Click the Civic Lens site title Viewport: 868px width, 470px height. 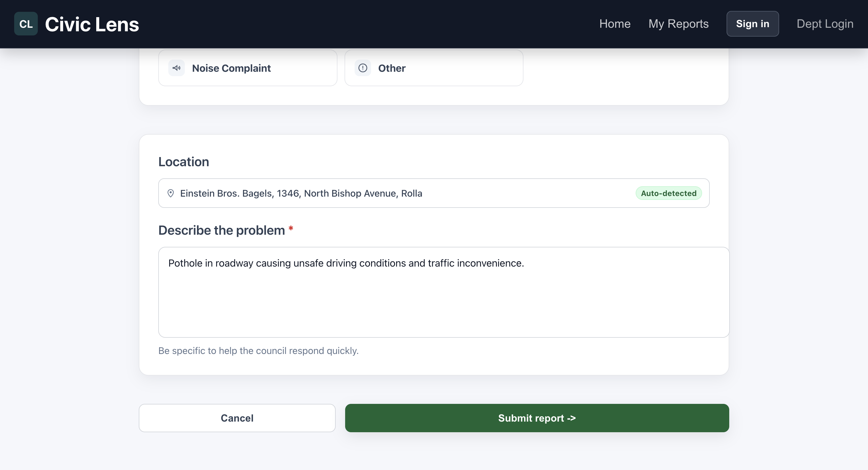click(92, 24)
